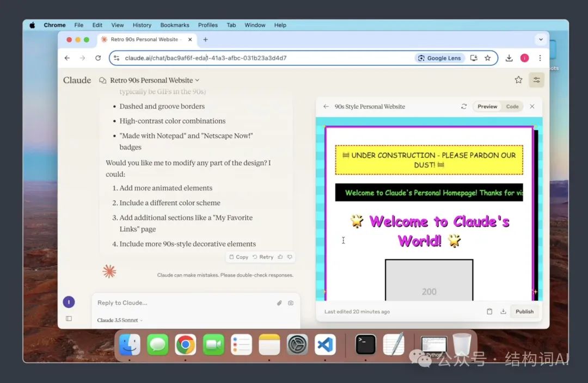Expand the tab search dropdown arrow
The height and width of the screenshot is (383, 588).
541,39
